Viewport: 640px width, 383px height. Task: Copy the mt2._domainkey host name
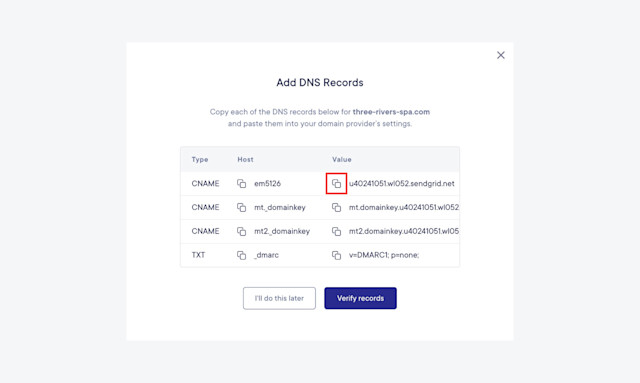click(x=242, y=231)
